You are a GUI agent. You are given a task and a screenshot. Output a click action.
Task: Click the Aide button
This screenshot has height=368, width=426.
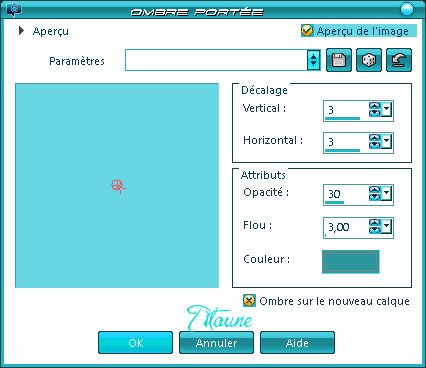click(297, 343)
